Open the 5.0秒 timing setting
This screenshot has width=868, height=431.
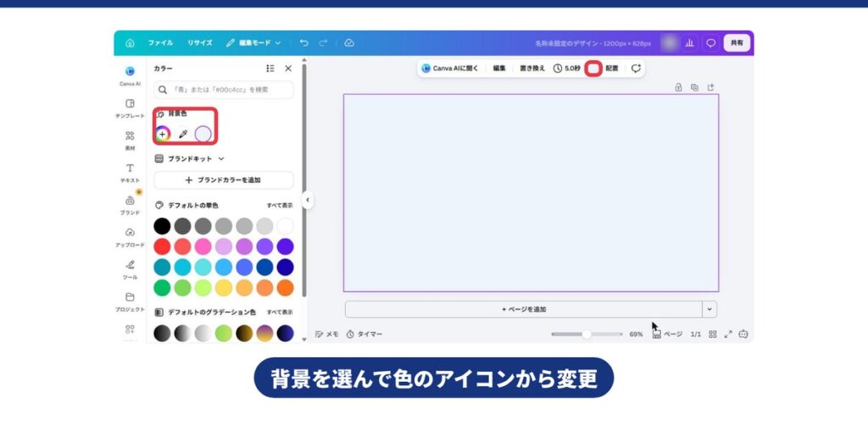(x=567, y=69)
